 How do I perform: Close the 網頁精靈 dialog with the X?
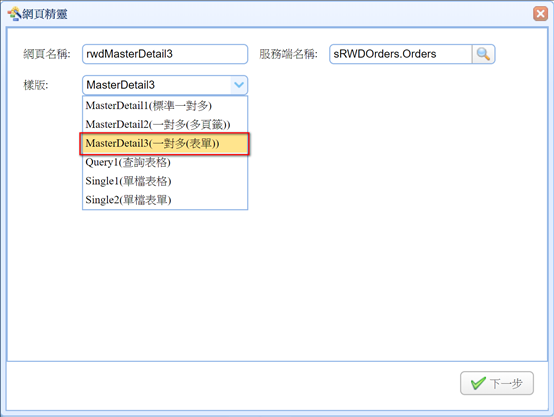tap(540, 14)
